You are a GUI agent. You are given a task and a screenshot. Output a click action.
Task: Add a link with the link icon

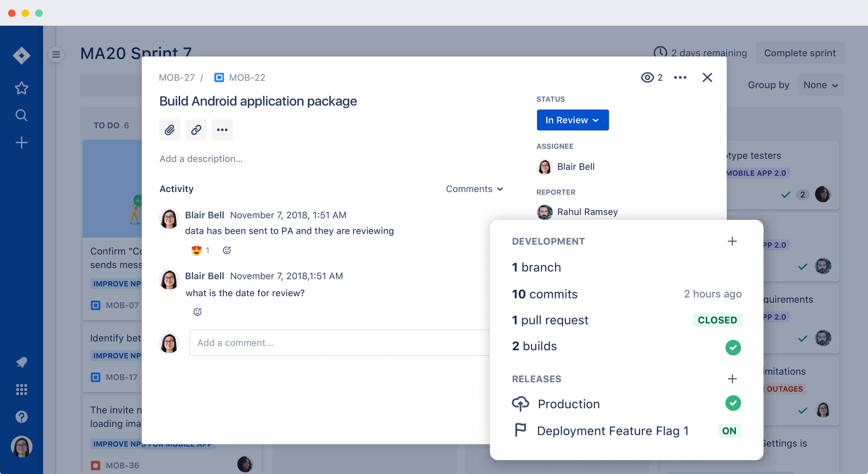tap(196, 130)
